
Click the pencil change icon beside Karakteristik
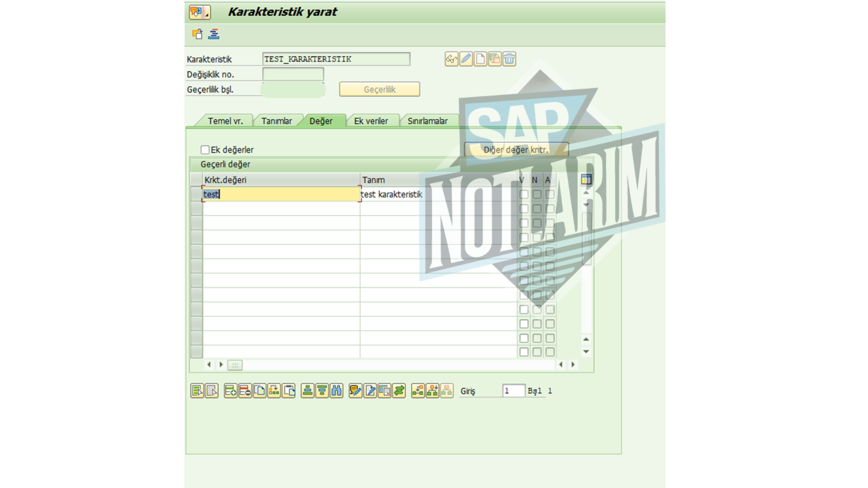pyautogui.click(x=466, y=59)
